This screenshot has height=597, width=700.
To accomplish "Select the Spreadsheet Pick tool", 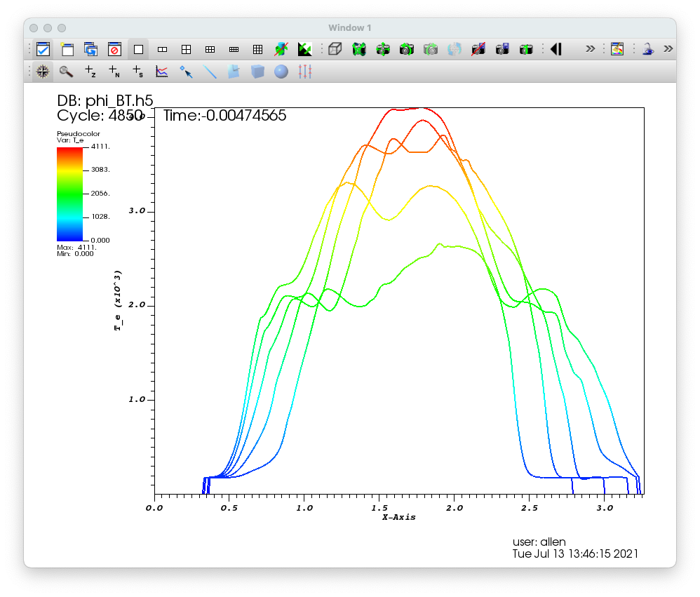I will tap(138, 72).
